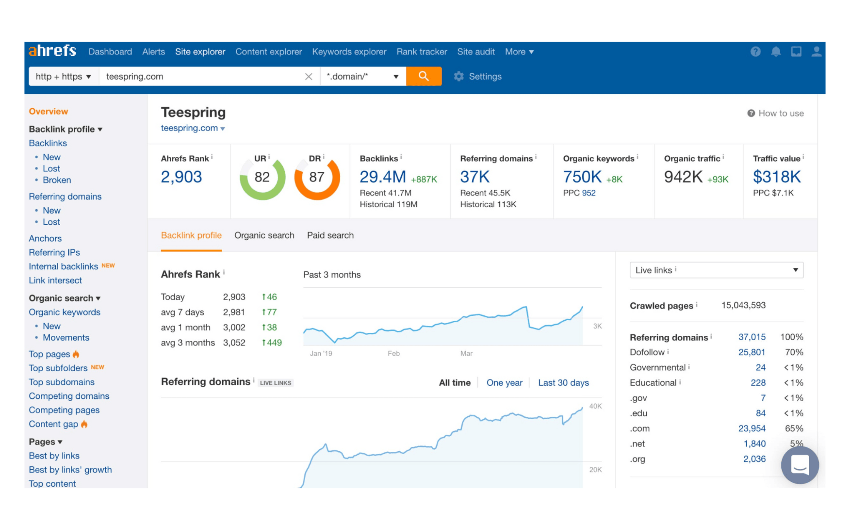Open Dashboard in the top navigation
The height and width of the screenshot is (530, 850).
(x=110, y=51)
